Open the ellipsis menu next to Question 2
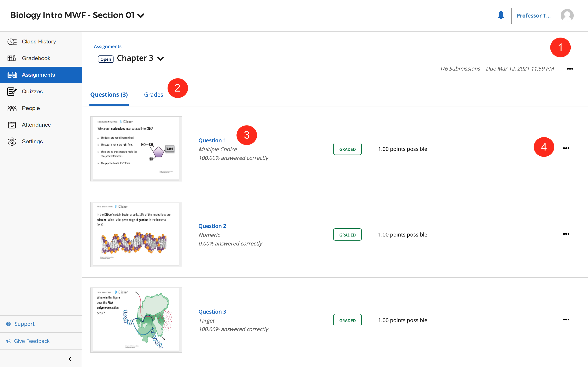Image resolution: width=588 pixels, height=367 pixels. pos(566,234)
